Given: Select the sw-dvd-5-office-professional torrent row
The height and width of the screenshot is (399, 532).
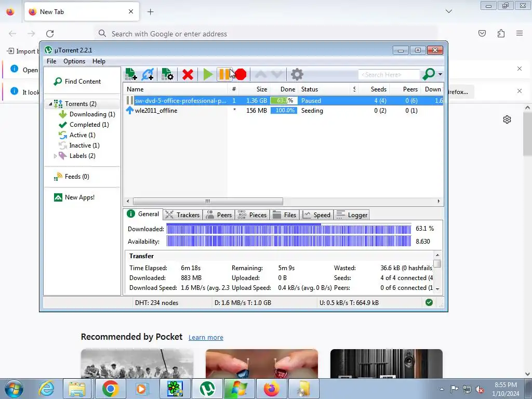Looking at the screenshot, I should [284, 101].
